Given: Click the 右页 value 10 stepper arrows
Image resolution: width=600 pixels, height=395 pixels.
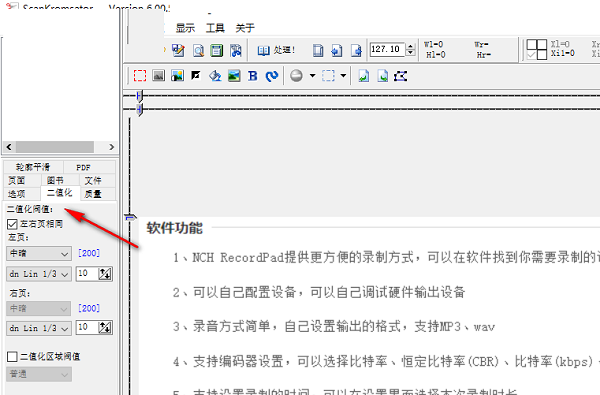Looking at the screenshot, I should 105,328.
